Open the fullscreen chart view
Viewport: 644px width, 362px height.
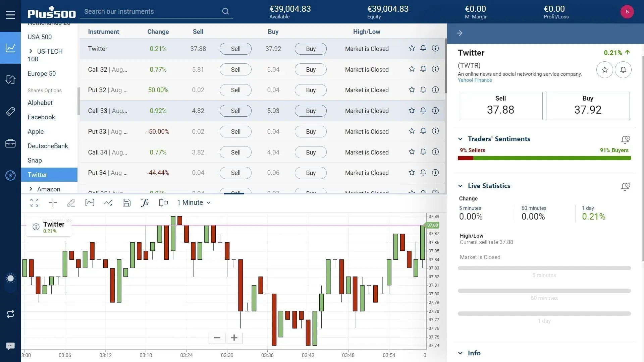click(34, 202)
